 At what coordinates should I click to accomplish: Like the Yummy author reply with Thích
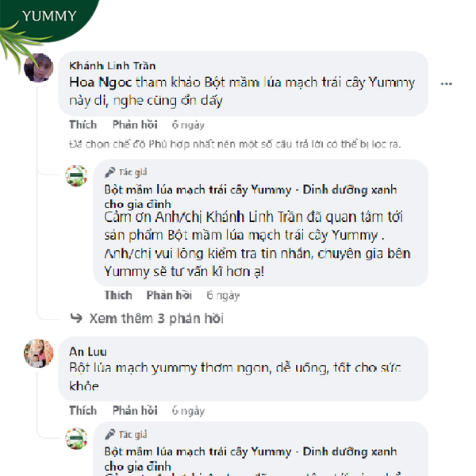[118, 295]
